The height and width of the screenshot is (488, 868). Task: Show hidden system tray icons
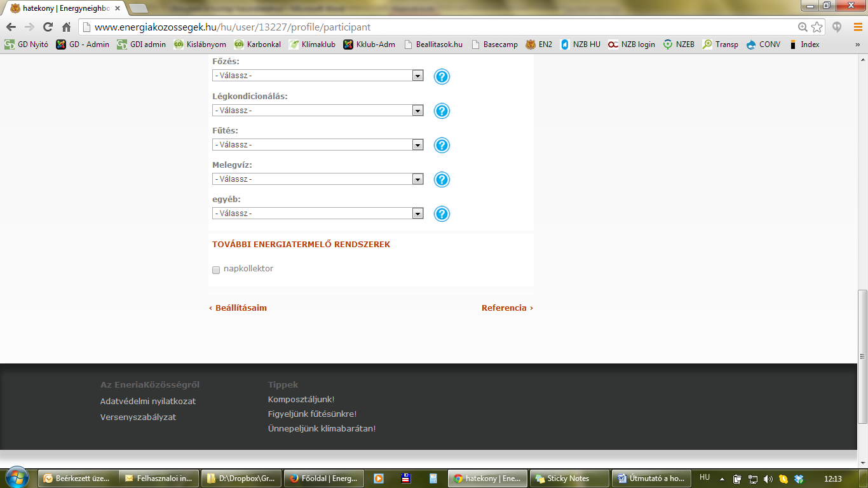[722, 478]
